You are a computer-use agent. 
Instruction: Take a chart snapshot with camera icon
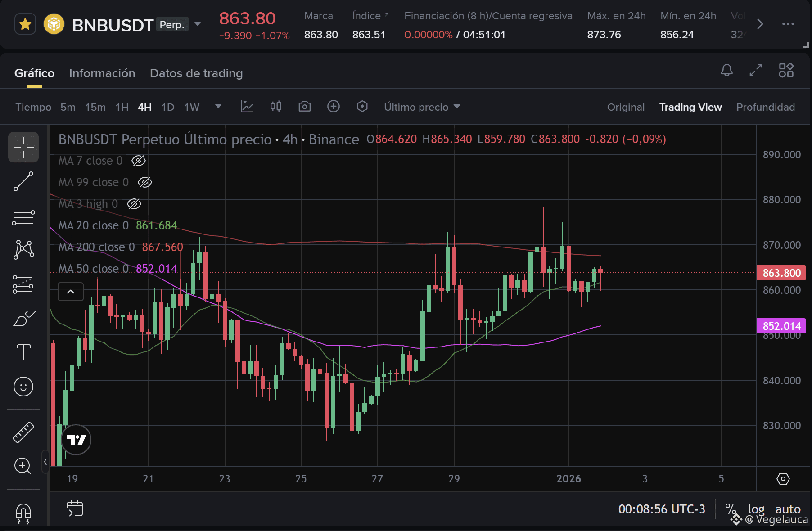[x=305, y=107]
